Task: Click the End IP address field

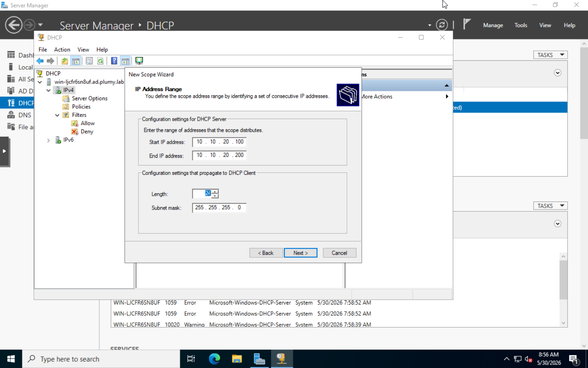Action: point(219,155)
